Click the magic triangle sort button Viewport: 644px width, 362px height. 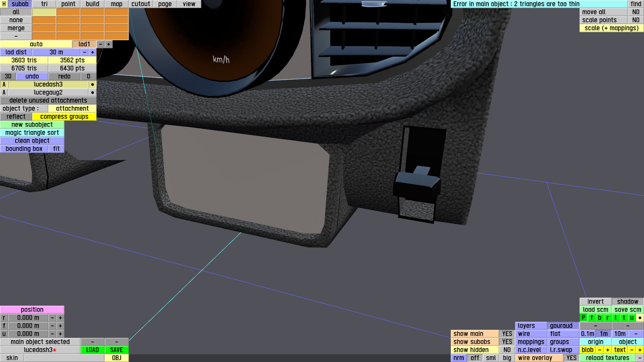[32, 133]
